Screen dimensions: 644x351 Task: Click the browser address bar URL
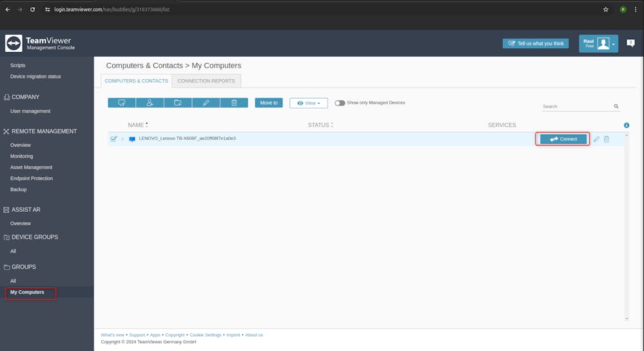112,10
